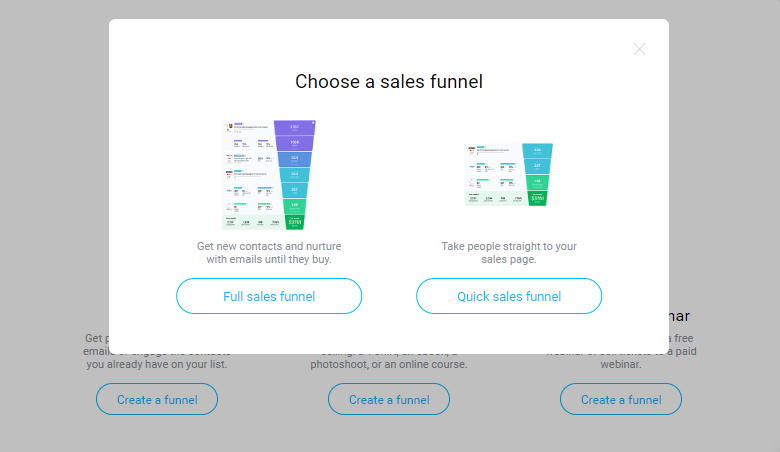Click the top purple stage of full funnel

pyautogui.click(x=294, y=128)
